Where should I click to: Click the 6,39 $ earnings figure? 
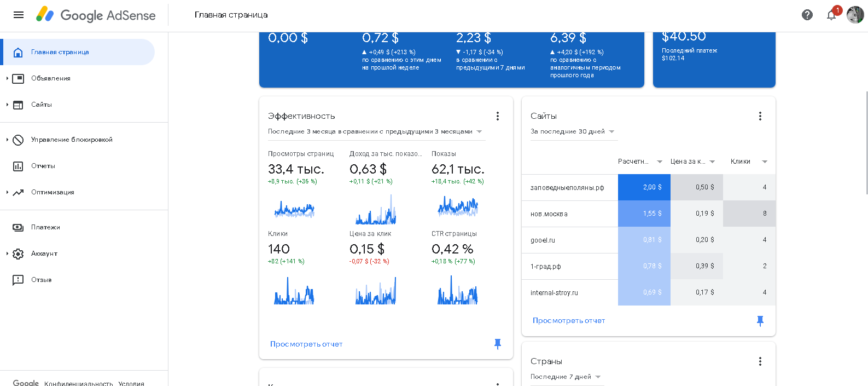pyautogui.click(x=568, y=38)
